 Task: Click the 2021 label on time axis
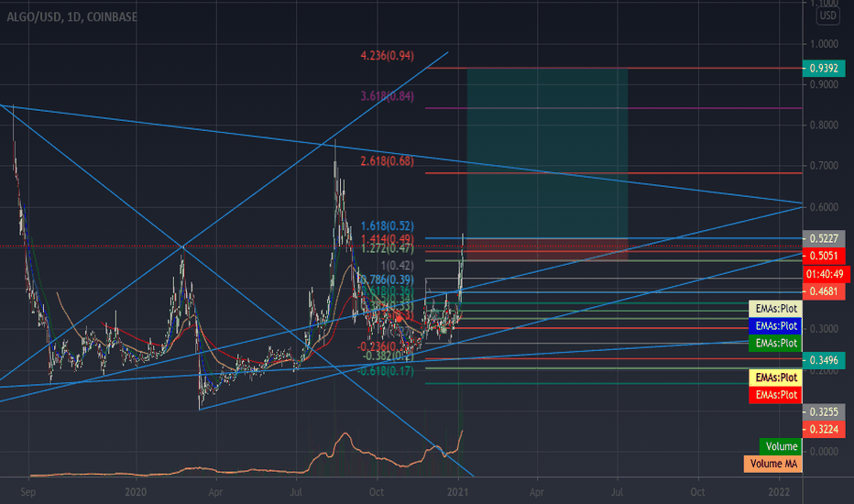tap(457, 492)
